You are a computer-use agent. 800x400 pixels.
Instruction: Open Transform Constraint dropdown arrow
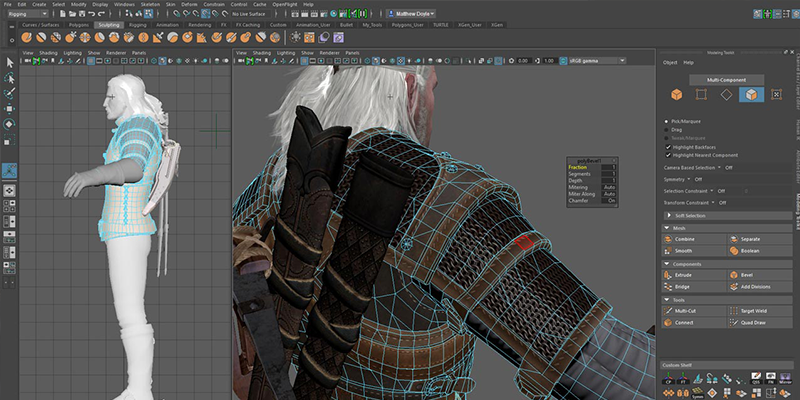(x=713, y=203)
